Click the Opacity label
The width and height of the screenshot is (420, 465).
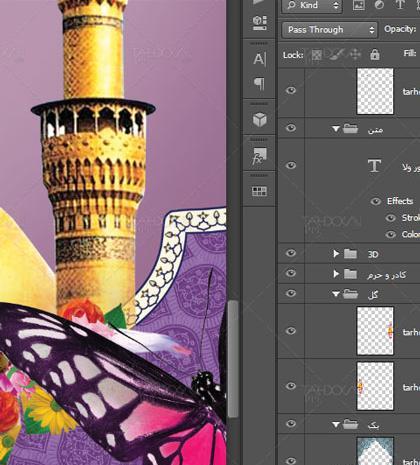400,29
